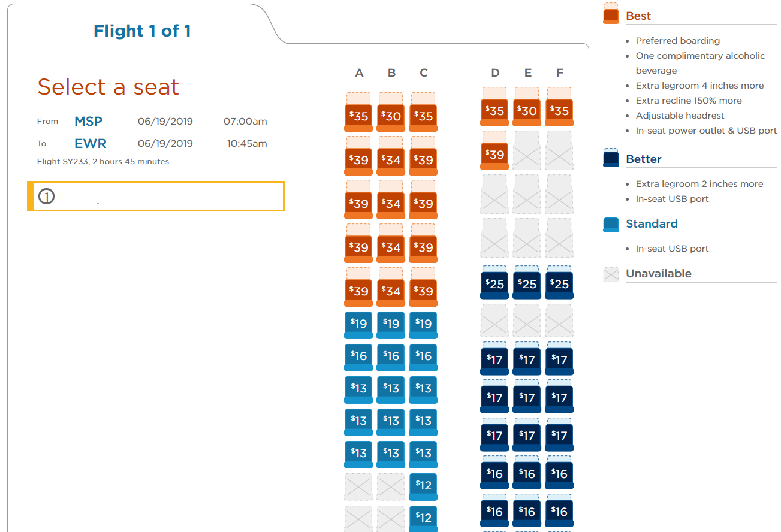Select the $25 Better seat in column F
781x532 pixels.
pyautogui.click(x=559, y=283)
